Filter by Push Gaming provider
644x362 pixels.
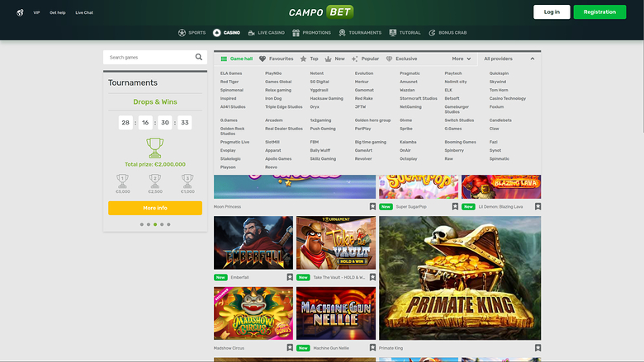pos(322,129)
